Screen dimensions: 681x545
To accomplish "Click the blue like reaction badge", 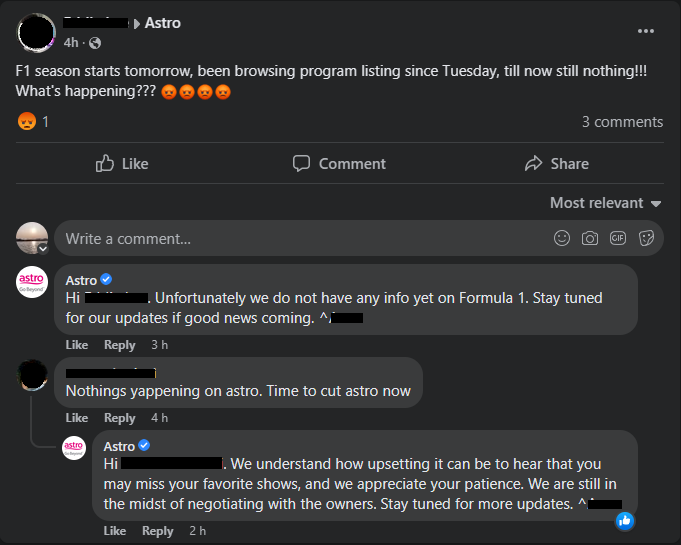I will (625, 520).
